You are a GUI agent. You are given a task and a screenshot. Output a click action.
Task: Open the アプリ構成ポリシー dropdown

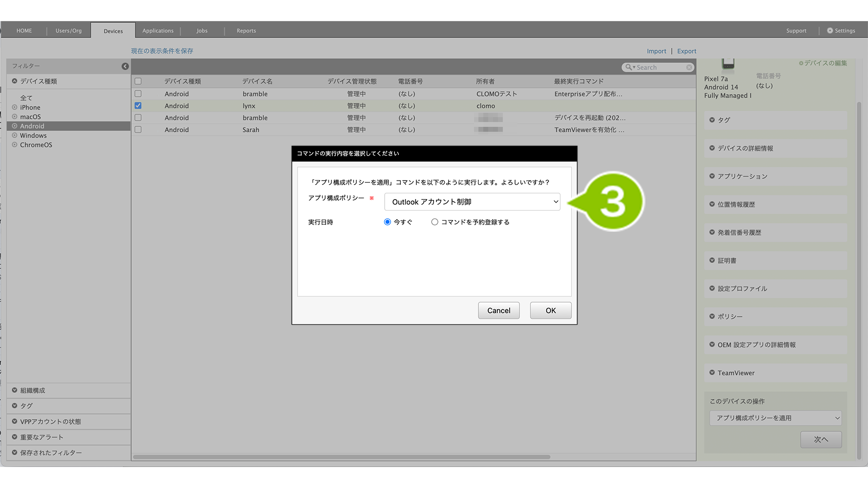click(472, 202)
